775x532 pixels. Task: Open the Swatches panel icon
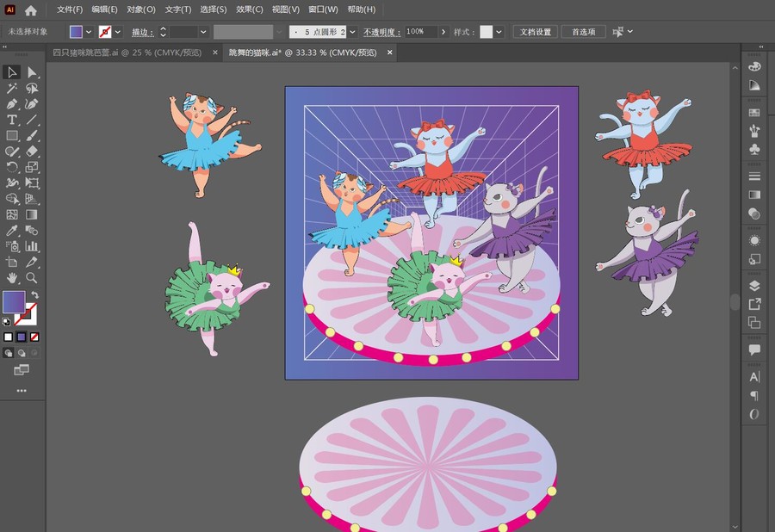tap(754, 113)
